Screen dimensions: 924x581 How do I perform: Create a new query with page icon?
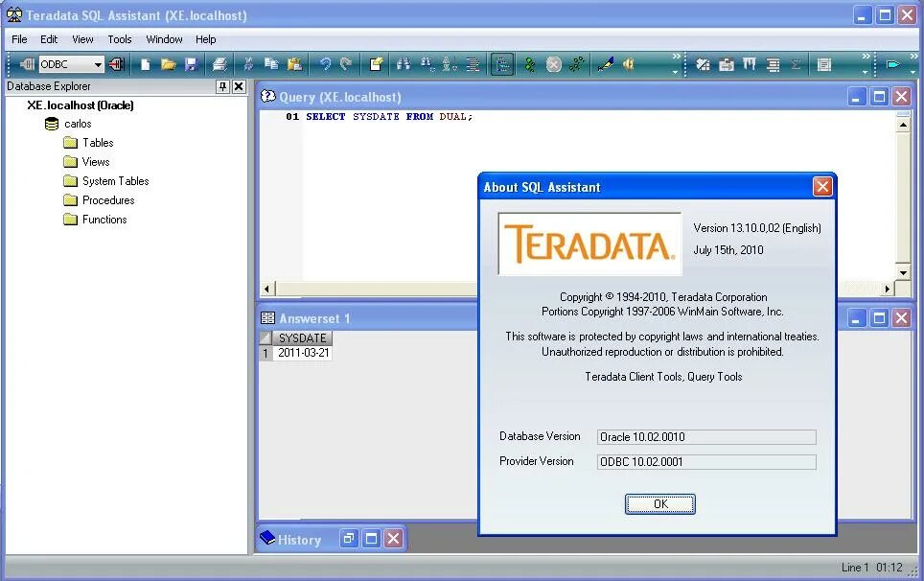point(146,64)
